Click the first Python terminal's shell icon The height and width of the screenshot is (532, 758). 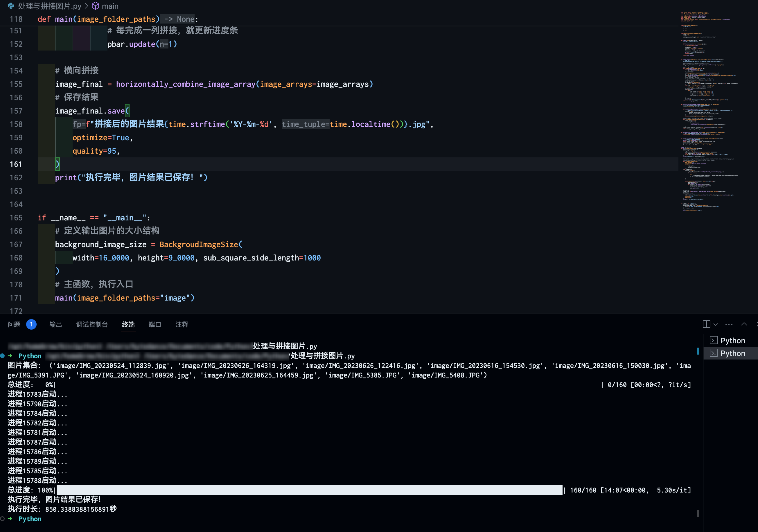pos(714,340)
